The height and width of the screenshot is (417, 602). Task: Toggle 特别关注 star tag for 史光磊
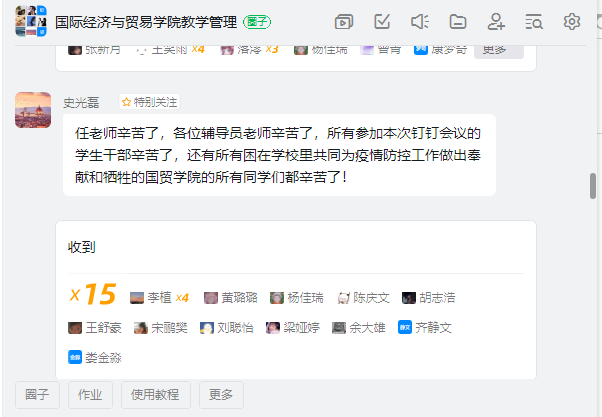pos(149,102)
